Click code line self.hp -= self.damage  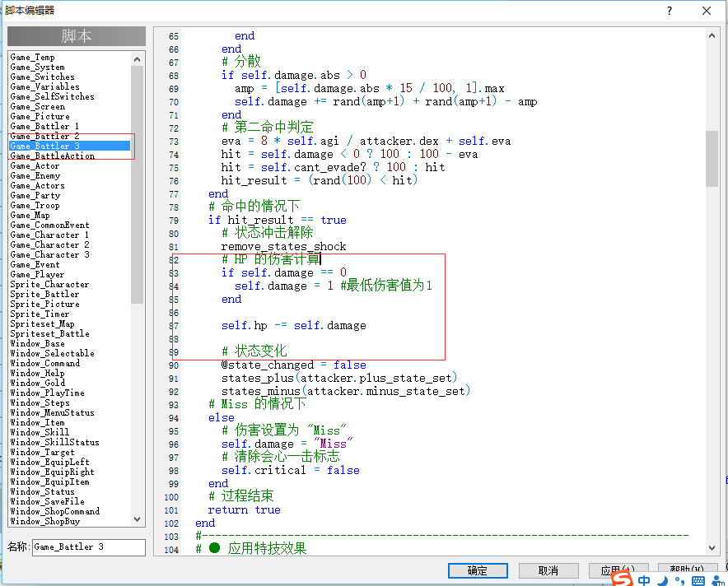tap(293, 325)
